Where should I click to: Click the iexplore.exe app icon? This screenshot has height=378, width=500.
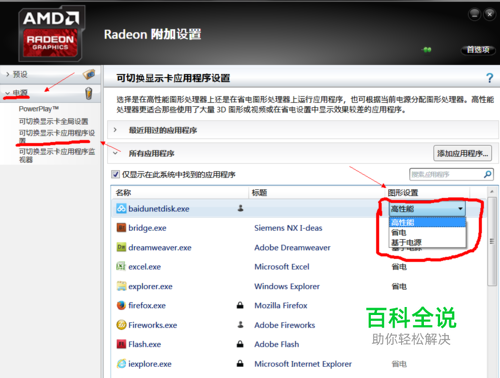(121, 364)
